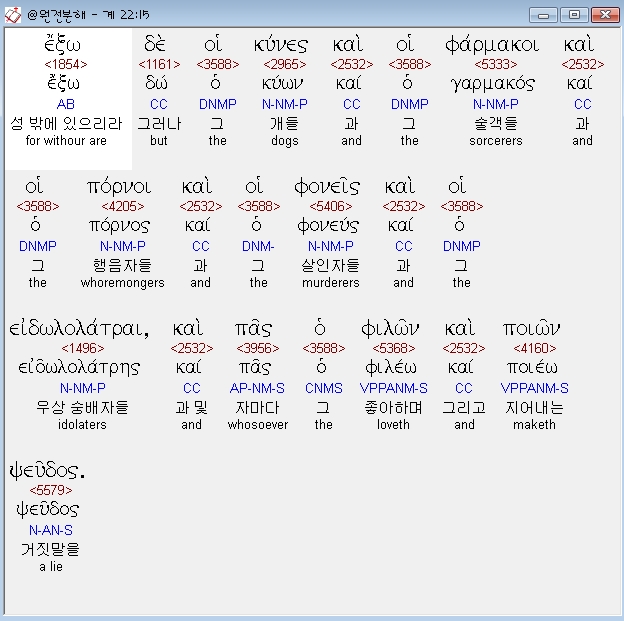Viewport: 624px width, 621px height.
Task: Click the parsing code DNM- under οἱ
Action: point(258,246)
